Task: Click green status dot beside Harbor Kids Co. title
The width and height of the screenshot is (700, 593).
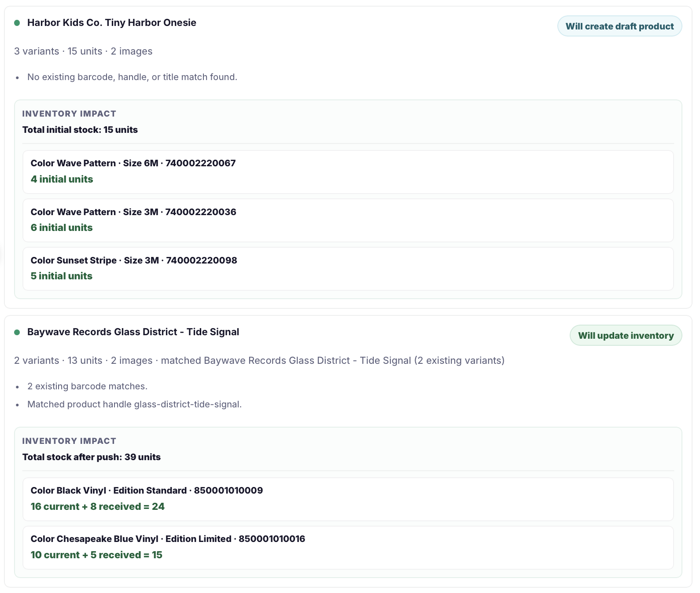Action: pos(17,23)
